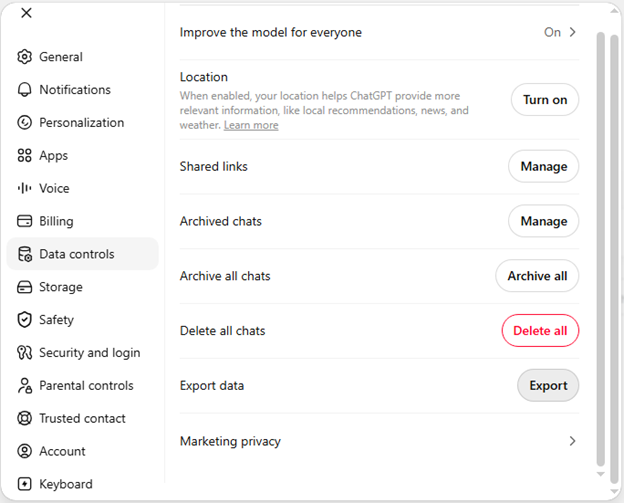Screen dimensions: 624x503
Task: Switch to Notifications settings
Action: (x=83, y=90)
